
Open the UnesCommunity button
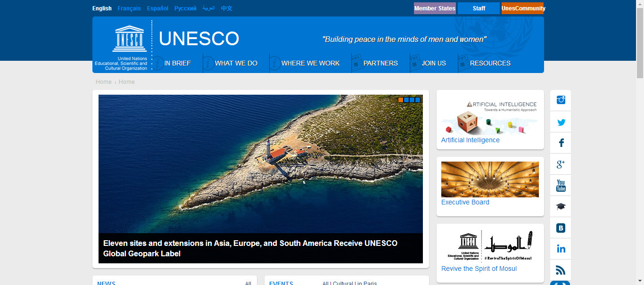(522, 8)
